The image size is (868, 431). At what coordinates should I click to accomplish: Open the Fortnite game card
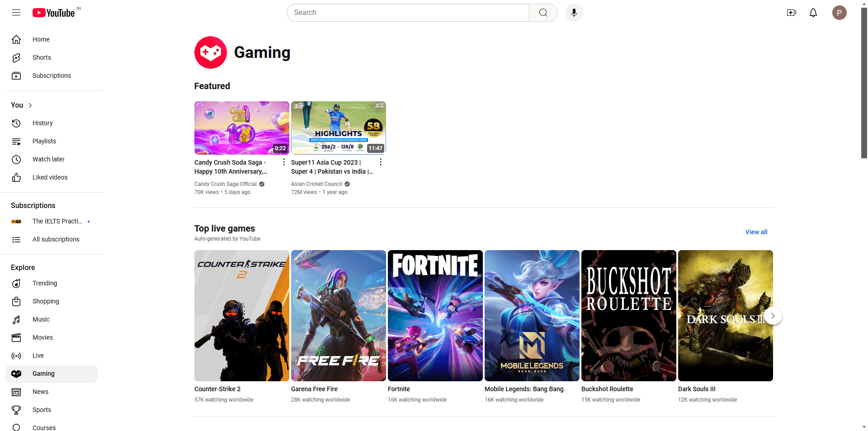coord(435,316)
